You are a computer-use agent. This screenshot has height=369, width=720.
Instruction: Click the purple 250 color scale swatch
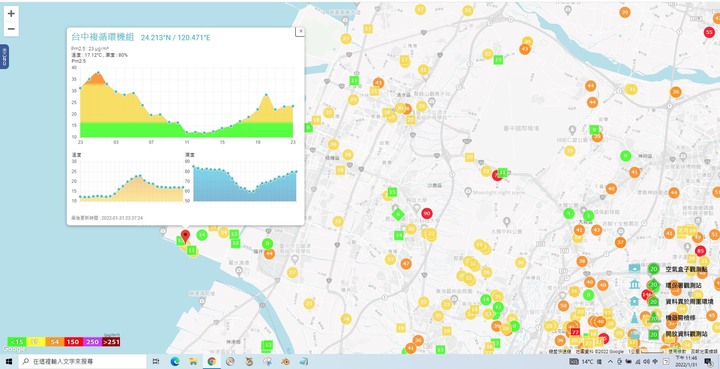pyautogui.click(x=92, y=342)
